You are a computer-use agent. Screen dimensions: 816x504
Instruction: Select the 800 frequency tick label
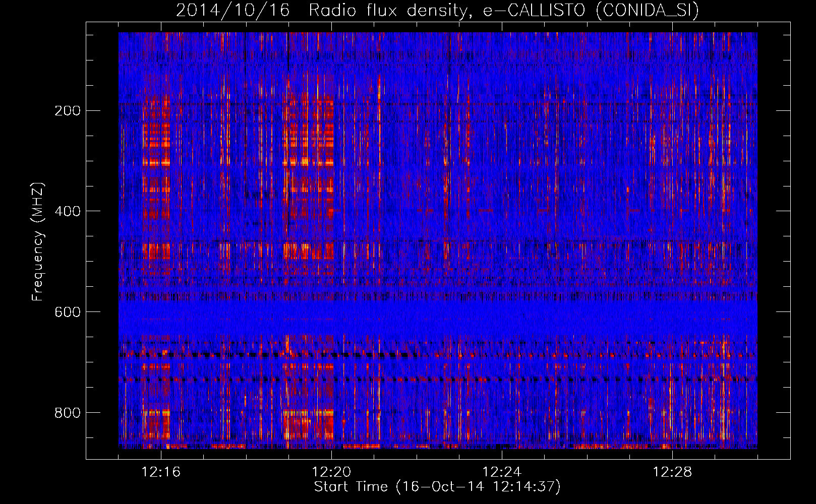(x=67, y=413)
